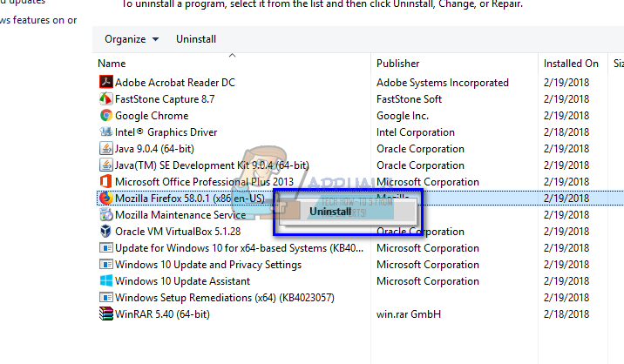Select Windows Setup Remediations (x64) entry
The image size is (624, 364).
coord(225,298)
